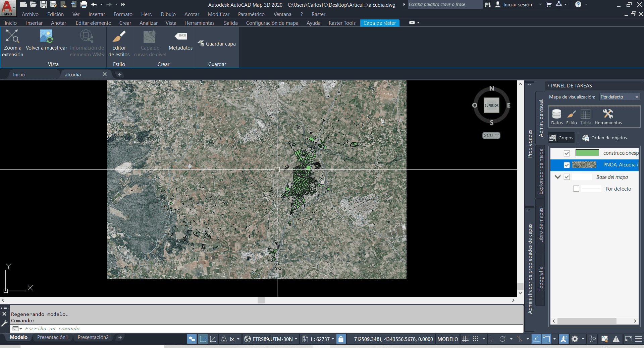Viewport: 644px width, 348px height.
Task: Launch the Editor de estilos
Action: 119,43
